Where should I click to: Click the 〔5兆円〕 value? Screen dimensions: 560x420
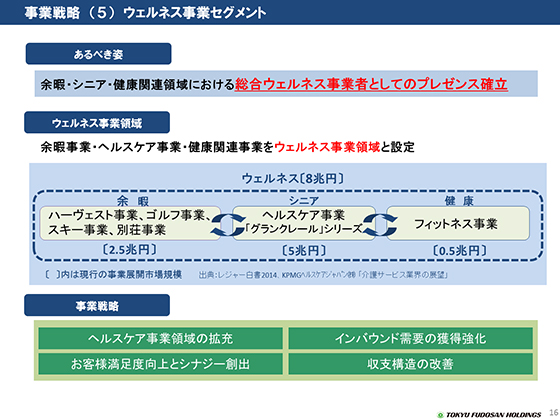(304, 250)
